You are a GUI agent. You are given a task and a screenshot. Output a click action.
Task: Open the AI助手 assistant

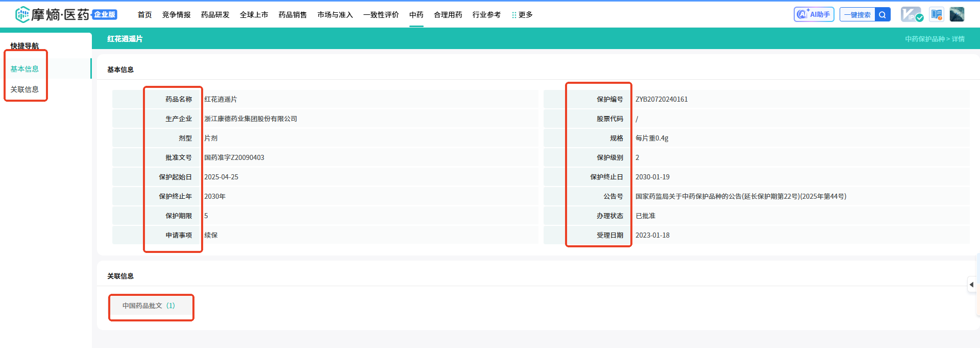(x=814, y=14)
